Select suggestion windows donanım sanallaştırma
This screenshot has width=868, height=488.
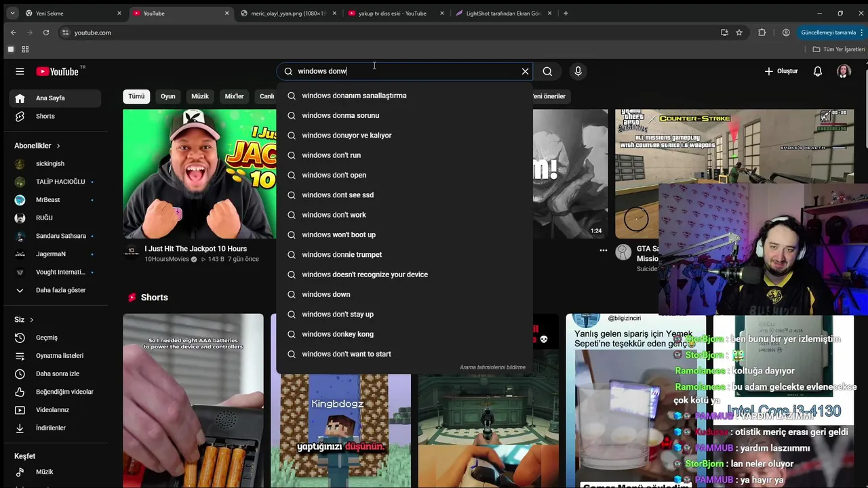[404, 96]
